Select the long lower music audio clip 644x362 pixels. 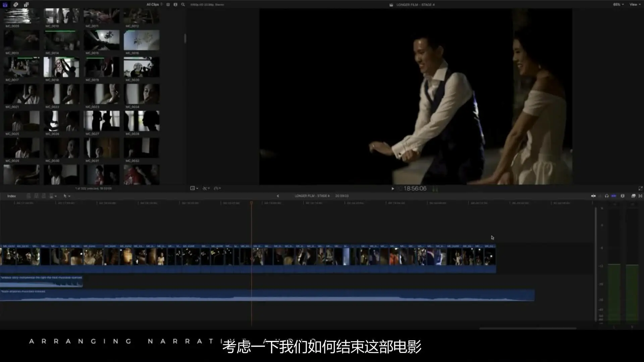click(x=267, y=295)
